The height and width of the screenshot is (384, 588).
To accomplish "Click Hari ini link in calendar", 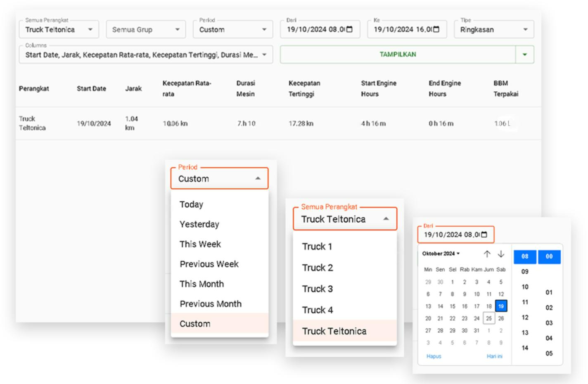I will (494, 356).
